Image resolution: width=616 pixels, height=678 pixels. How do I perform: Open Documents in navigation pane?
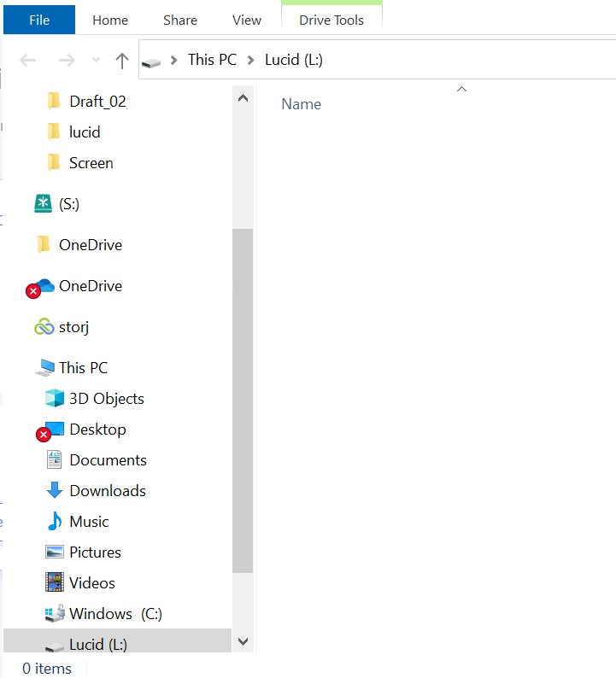[x=109, y=460]
